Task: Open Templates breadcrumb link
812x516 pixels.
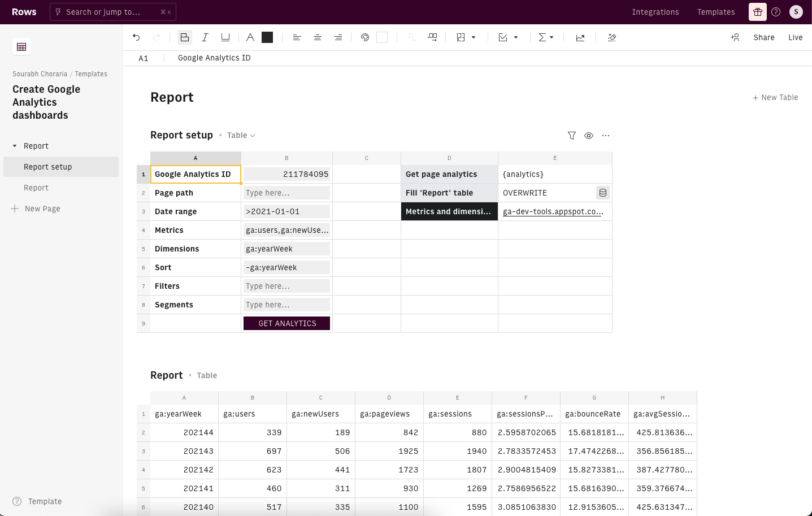Action: [x=91, y=74]
